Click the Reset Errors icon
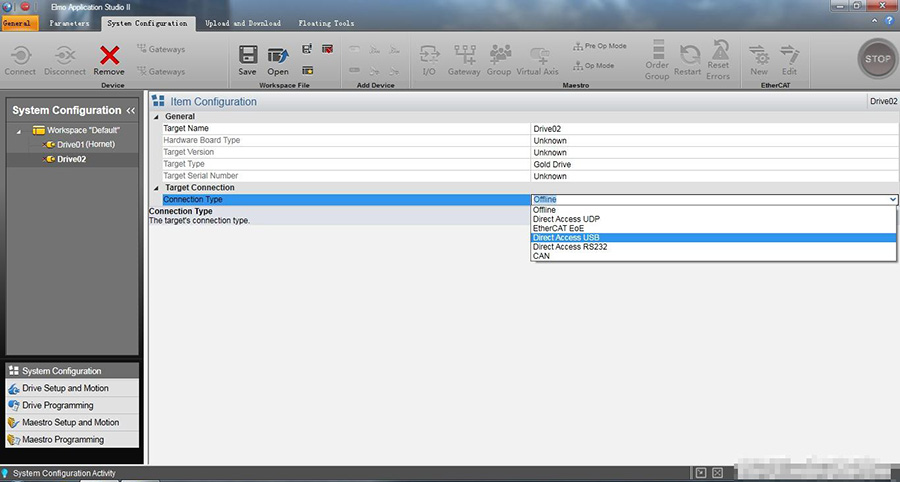The height and width of the screenshot is (482, 900). point(718,58)
